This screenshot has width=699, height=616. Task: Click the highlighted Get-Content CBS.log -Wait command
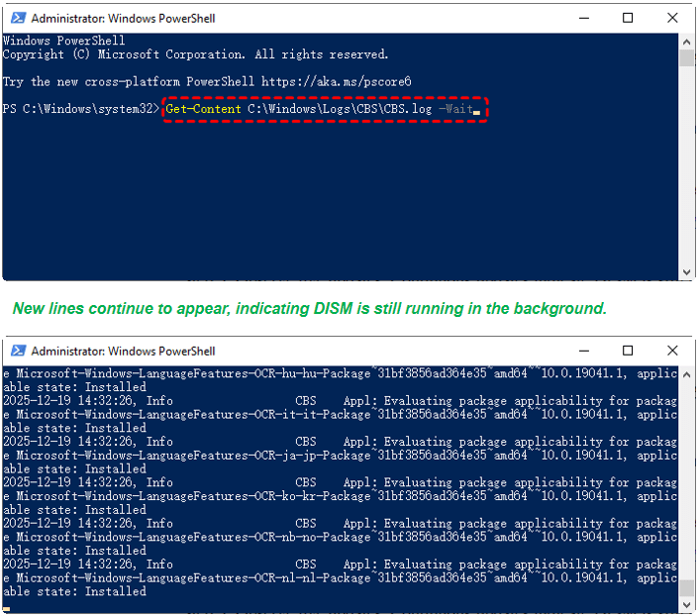click(324, 109)
